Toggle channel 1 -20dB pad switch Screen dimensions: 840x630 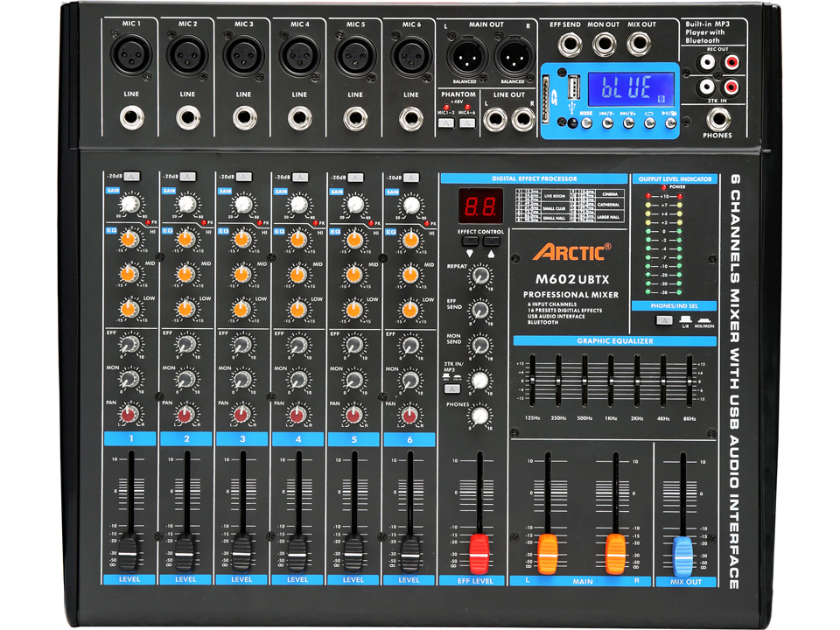pyautogui.click(x=131, y=176)
